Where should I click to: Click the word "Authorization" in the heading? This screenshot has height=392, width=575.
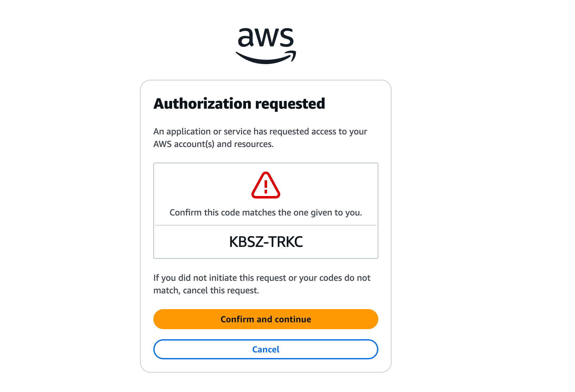[x=203, y=104]
